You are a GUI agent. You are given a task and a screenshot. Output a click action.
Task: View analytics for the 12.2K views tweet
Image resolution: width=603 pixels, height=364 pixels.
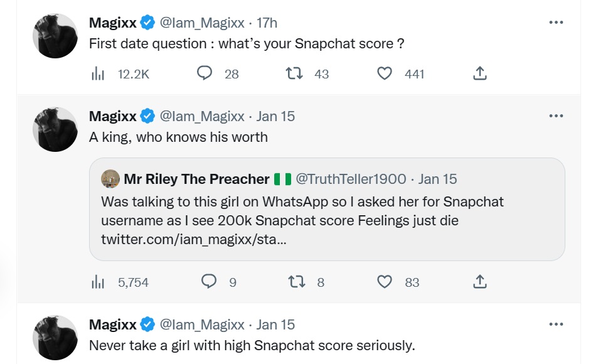pos(98,74)
